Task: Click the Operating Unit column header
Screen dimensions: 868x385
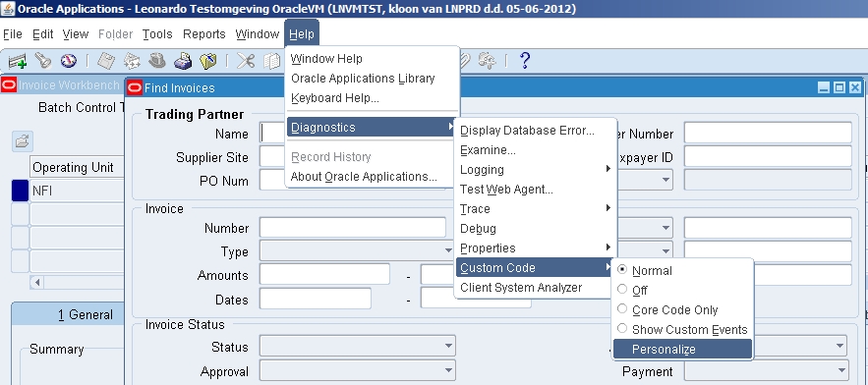Action: pyautogui.click(x=77, y=167)
